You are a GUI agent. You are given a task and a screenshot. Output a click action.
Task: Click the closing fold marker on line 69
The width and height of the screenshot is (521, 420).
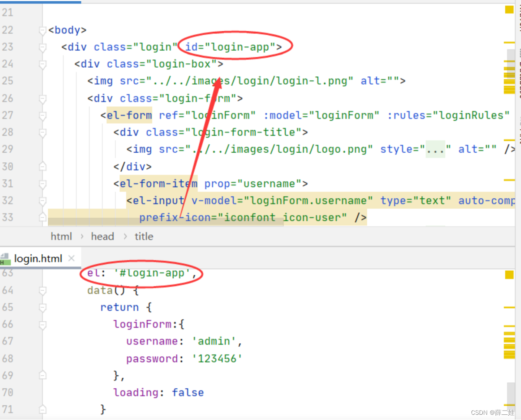43,376
